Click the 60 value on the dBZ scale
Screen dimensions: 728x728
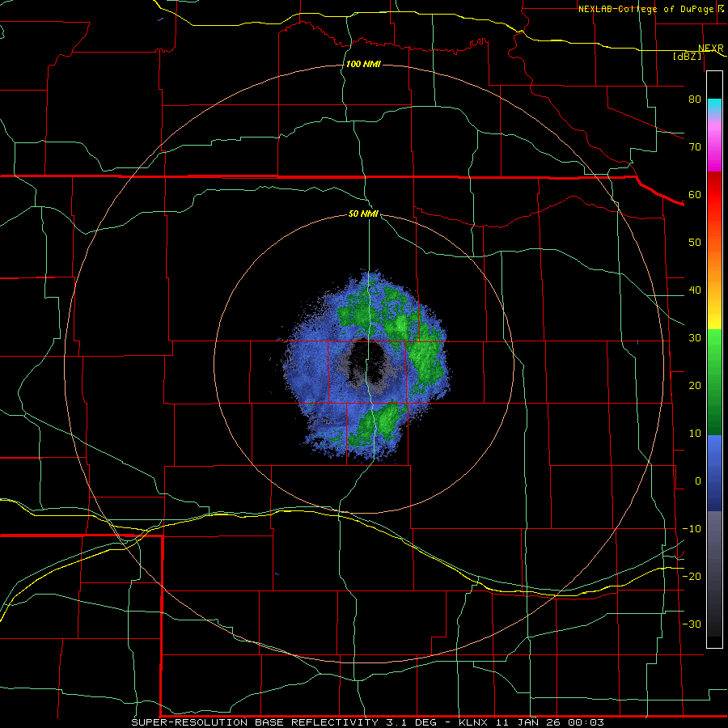tap(695, 194)
